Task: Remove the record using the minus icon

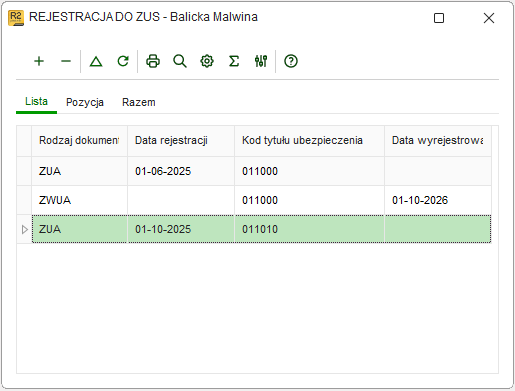Action: (66, 61)
